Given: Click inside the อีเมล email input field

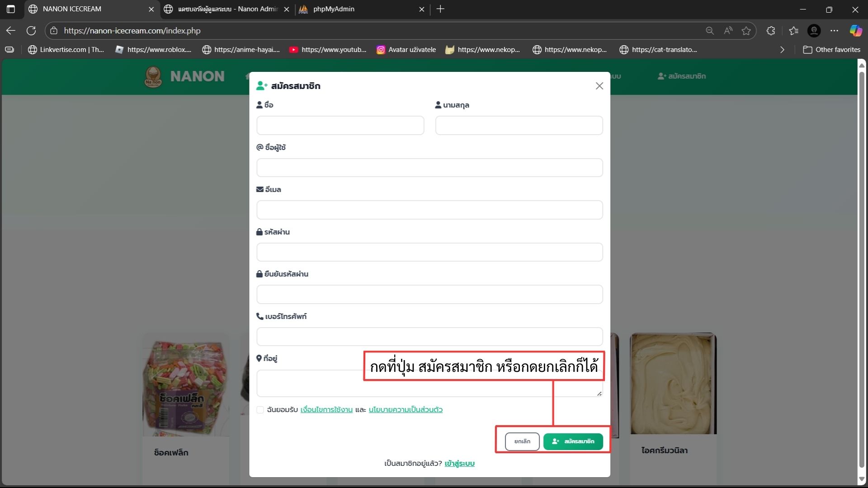Looking at the screenshot, I should coord(429,210).
